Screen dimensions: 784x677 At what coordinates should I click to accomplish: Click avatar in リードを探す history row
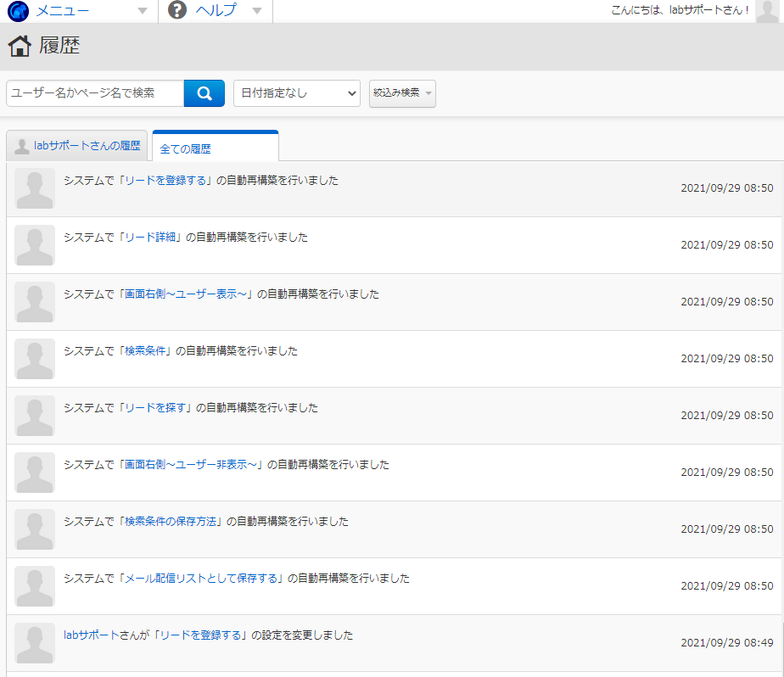tap(35, 416)
